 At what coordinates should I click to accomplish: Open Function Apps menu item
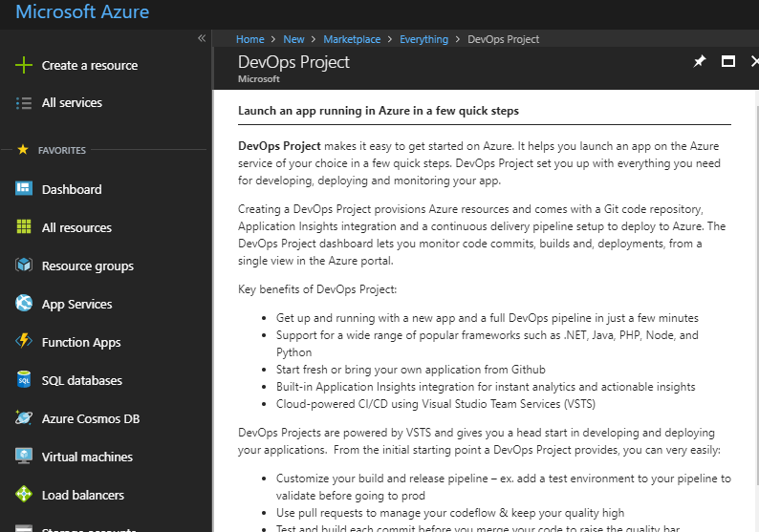point(81,343)
